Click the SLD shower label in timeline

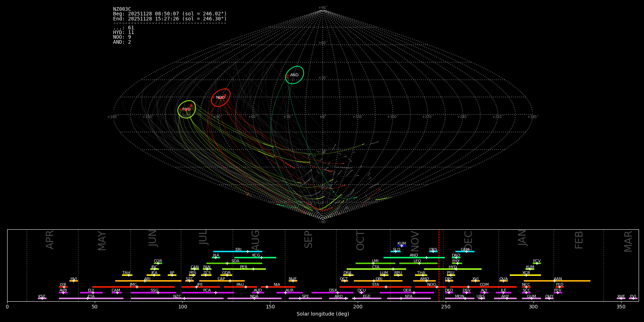(396, 249)
